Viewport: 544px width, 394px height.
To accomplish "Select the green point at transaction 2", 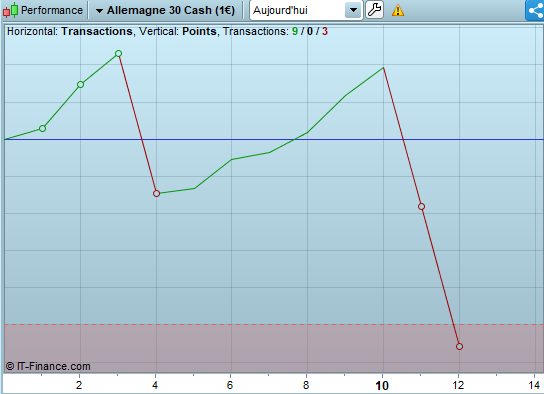I will click(x=80, y=85).
